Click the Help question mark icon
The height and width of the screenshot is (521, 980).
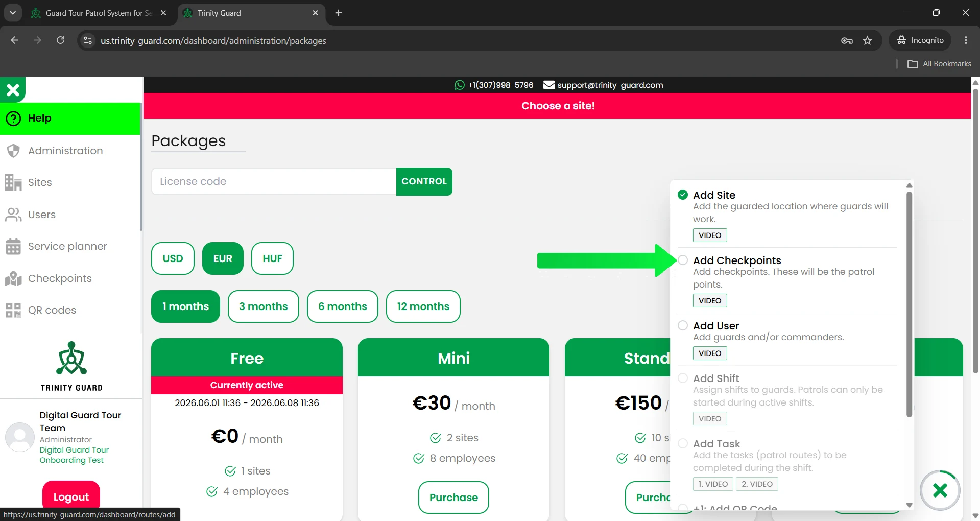pyautogui.click(x=13, y=119)
